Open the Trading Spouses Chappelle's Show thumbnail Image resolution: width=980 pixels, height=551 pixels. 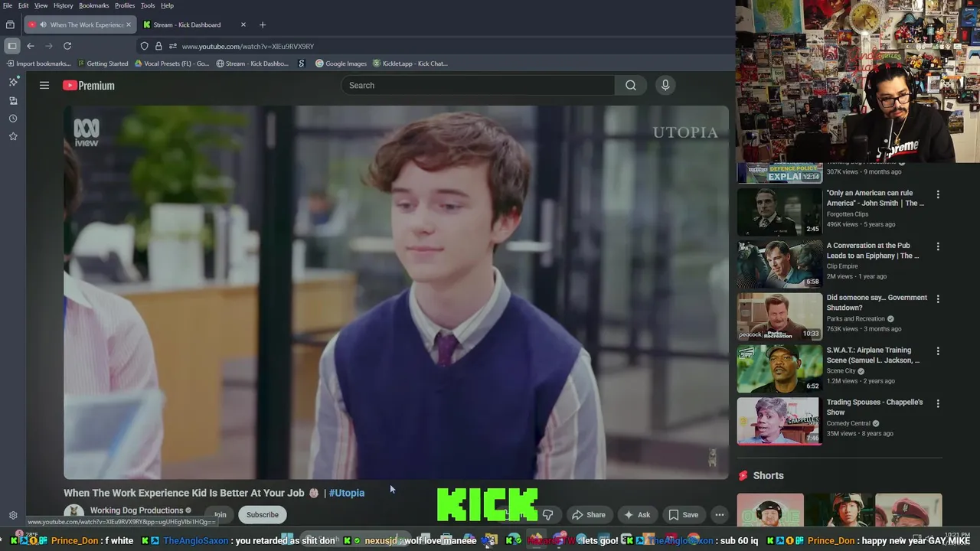pos(779,421)
